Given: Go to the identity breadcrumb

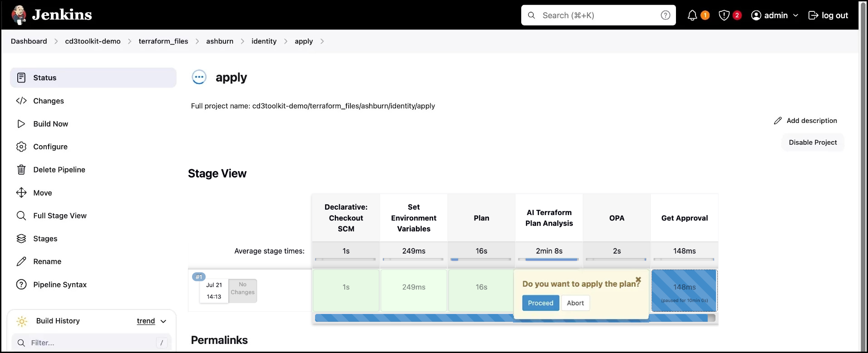Looking at the screenshot, I should coord(264,41).
